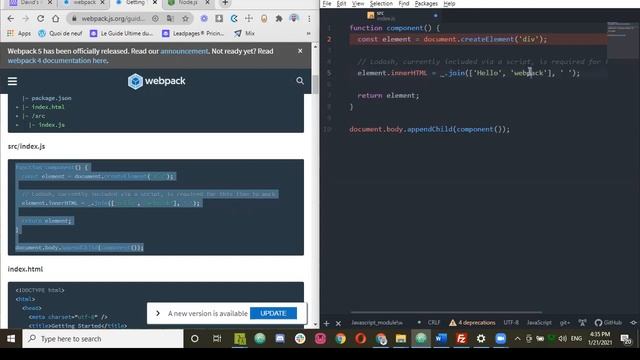Open Windows Settings gear on taskbar
The width and height of the screenshot is (640, 360).
click(481, 339)
